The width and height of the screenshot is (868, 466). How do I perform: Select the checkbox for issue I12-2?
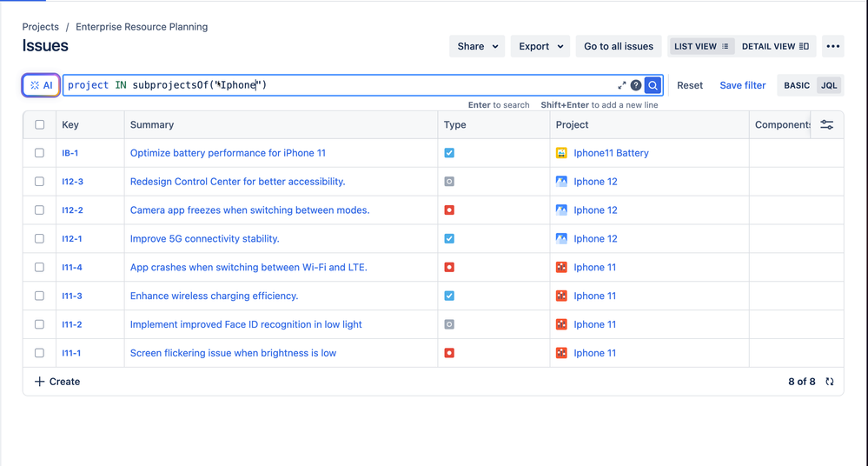click(x=39, y=210)
